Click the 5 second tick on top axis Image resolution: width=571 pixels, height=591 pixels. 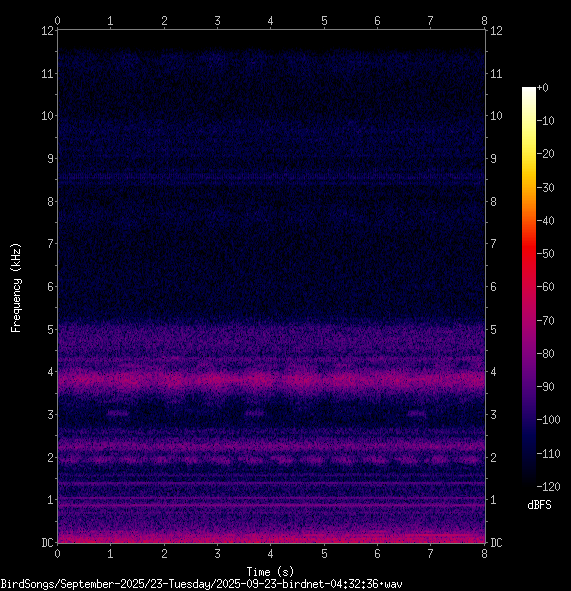pyautogui.click(x=324, y=21)
